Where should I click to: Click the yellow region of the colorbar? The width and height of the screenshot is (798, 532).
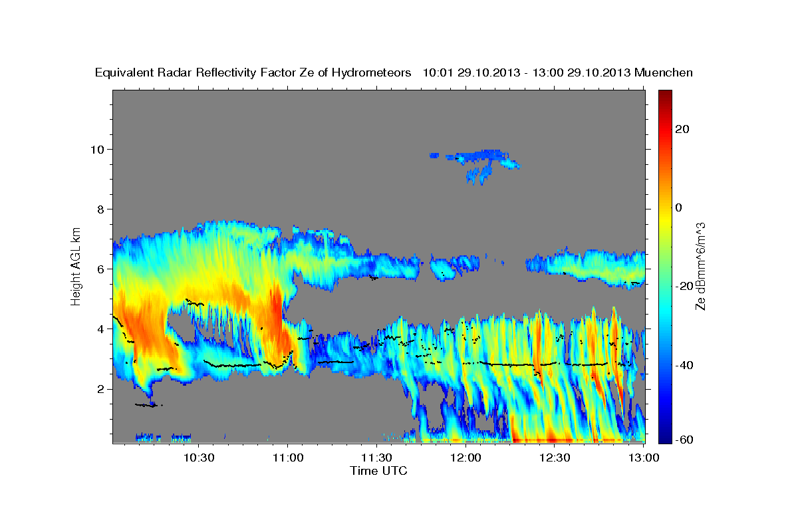[664, 219]
